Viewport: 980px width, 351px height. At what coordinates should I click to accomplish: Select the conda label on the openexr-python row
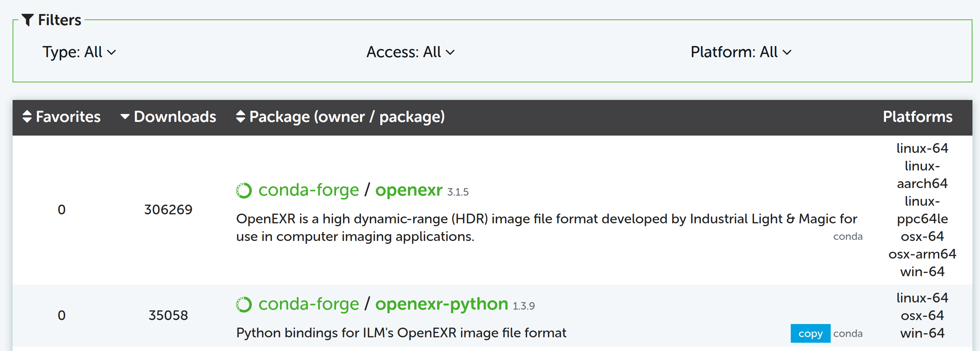[x=848, y=333]
